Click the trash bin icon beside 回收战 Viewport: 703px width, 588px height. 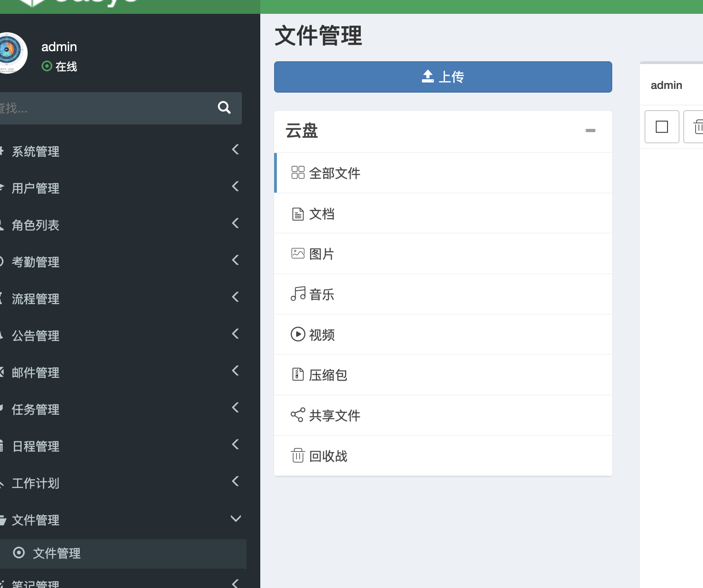coord(298,456)
